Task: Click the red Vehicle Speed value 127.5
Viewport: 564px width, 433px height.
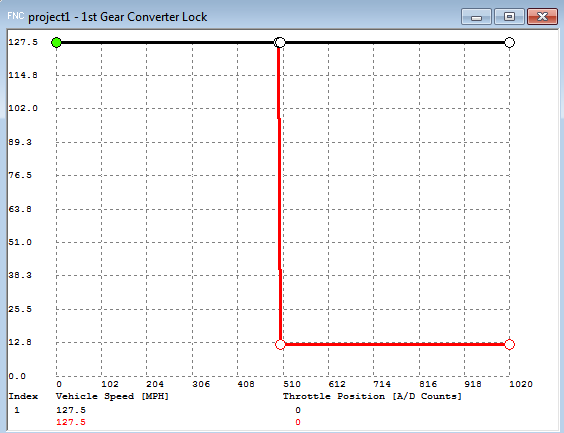Action: [71, 422]
